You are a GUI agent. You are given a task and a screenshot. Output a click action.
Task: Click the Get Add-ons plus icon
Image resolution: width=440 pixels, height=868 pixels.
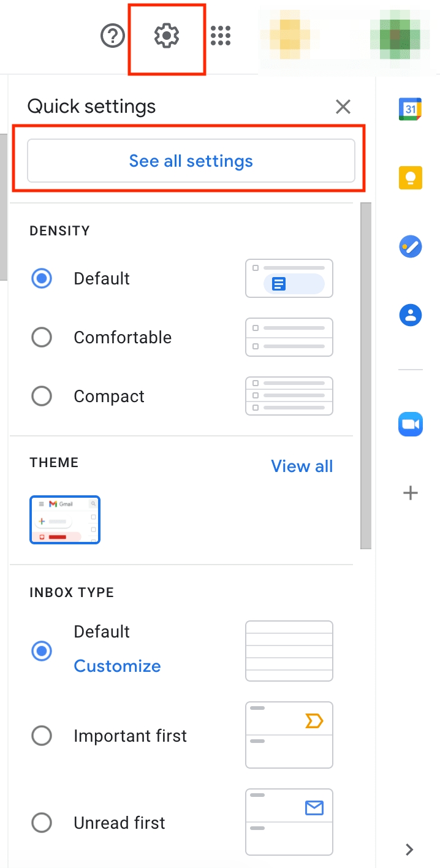[411, 493]
